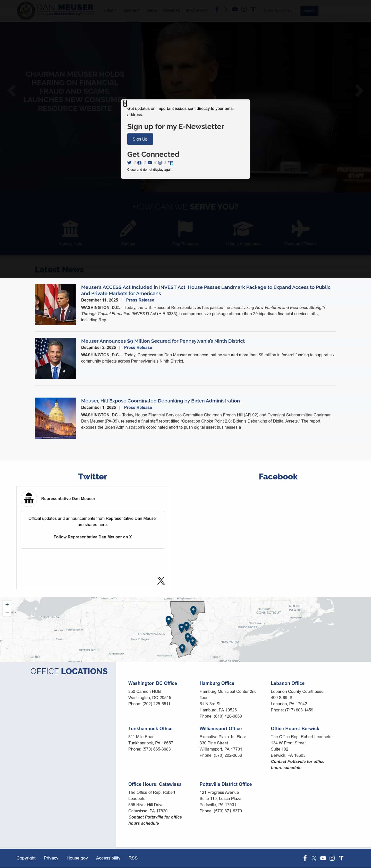Viewport: 371px width, 868px height.
Task: Click the southernmost map pin near Harrisburg
Action: click(x=182, y=648)
